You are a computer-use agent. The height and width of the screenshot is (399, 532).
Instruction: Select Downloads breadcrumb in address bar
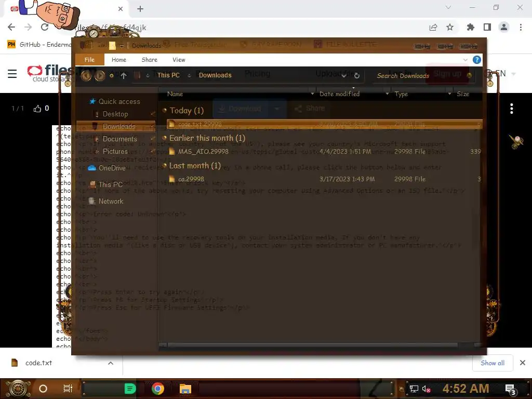point(215,75)
